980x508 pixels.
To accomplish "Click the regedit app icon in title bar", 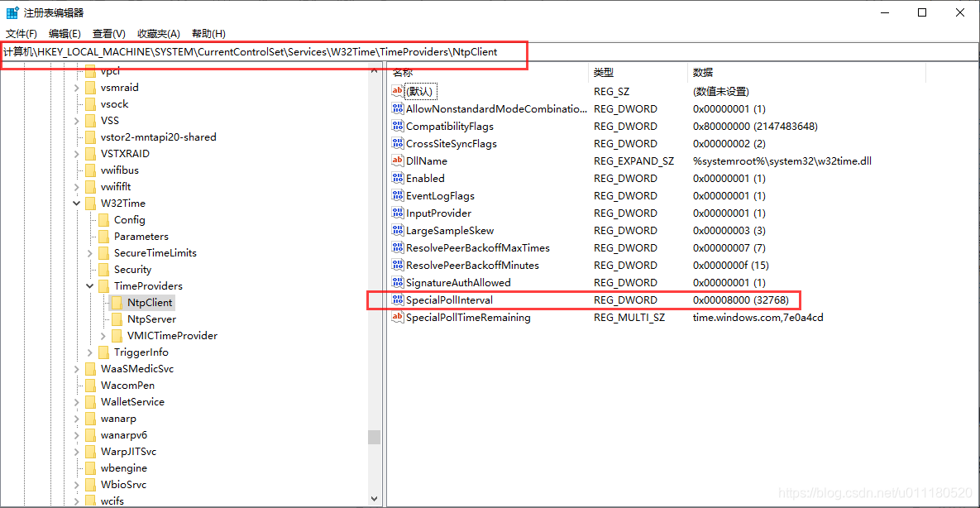I will pyautogui.click(x=12, y=12).
